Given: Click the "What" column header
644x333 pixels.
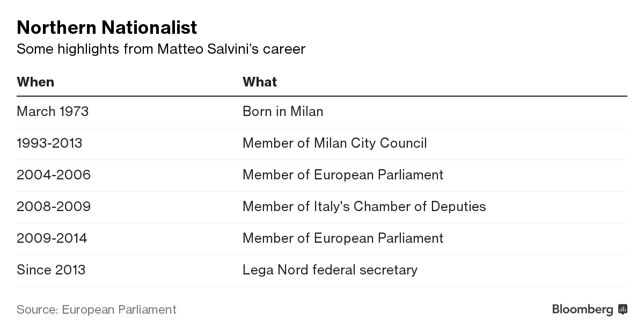Looking at the screenshot, I should click(260, 82).
